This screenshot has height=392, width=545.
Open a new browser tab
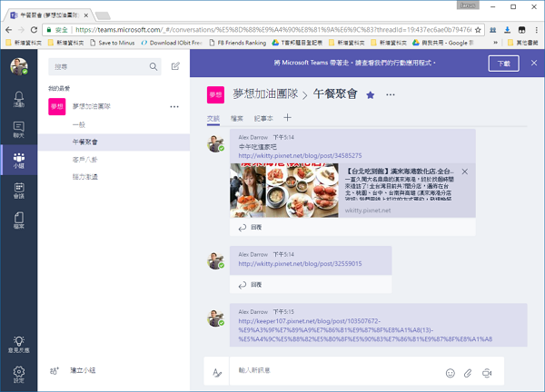pyautogui.click(x=103, y=15)
